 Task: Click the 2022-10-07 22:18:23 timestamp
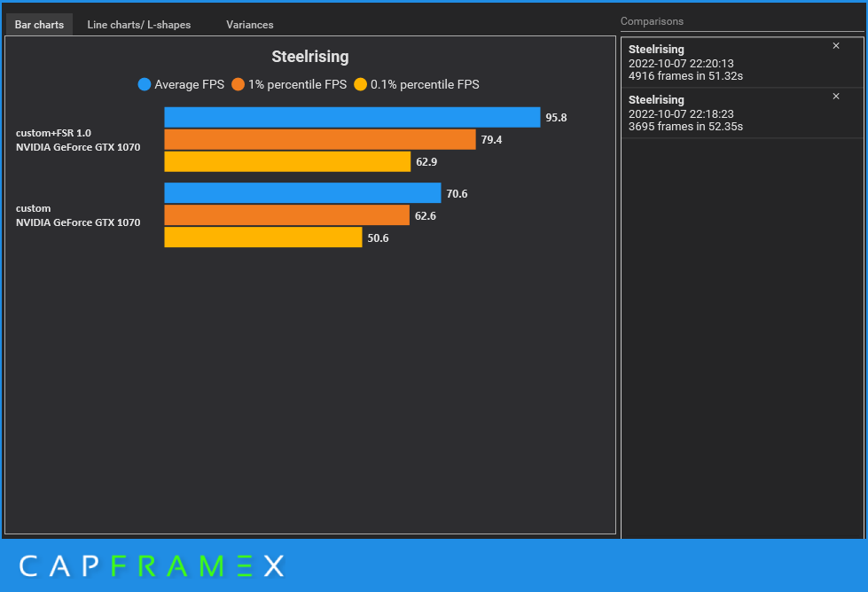click(x=681, y=114)
